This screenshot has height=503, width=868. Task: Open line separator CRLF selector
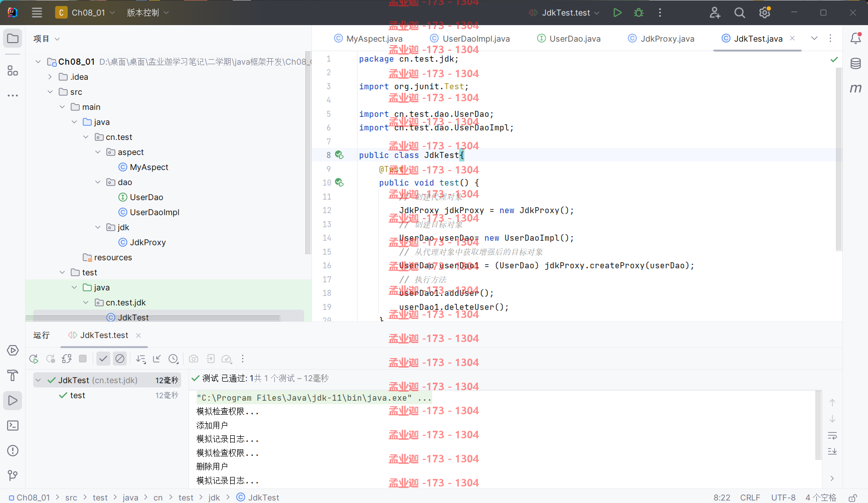750,497
